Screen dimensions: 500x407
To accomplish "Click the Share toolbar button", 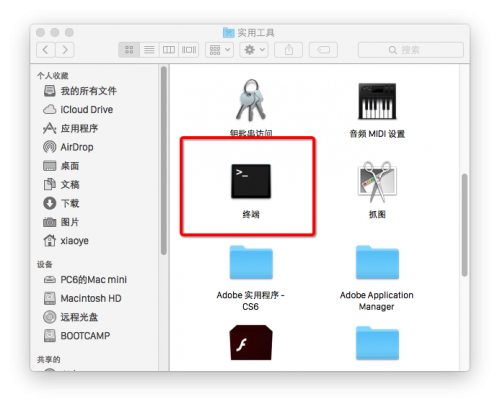I will point(289,50).
